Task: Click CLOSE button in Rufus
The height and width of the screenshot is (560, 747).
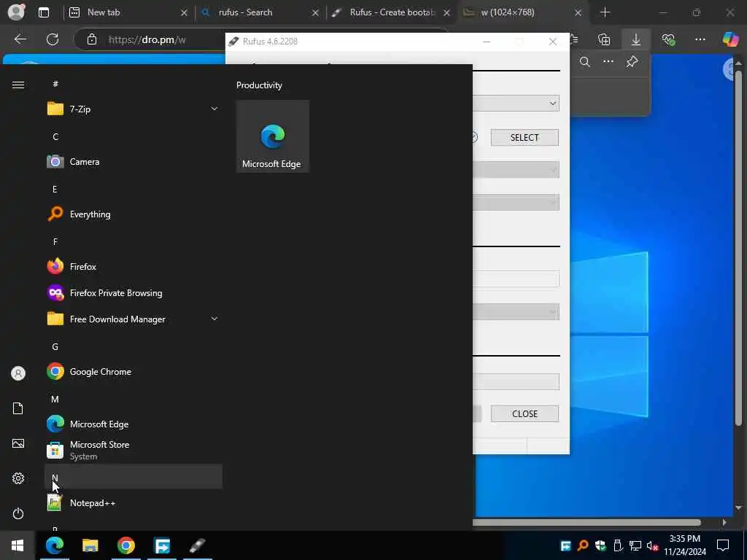Action: [x=525, y=414]
